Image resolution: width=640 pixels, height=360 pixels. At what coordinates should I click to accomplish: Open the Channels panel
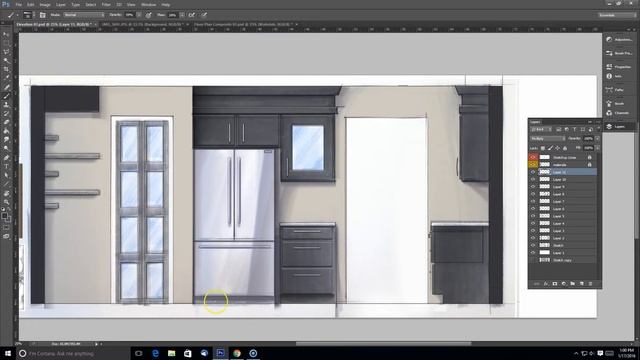point(619,113)
